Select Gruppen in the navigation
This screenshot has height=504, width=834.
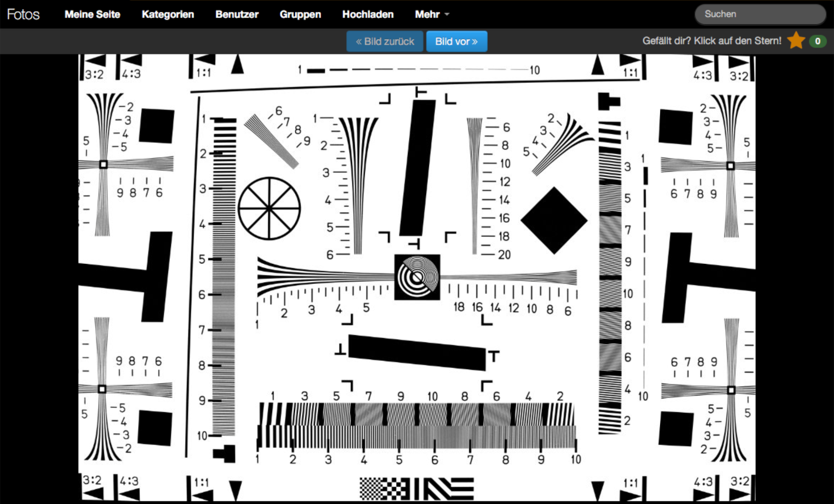tap(300, 14)
